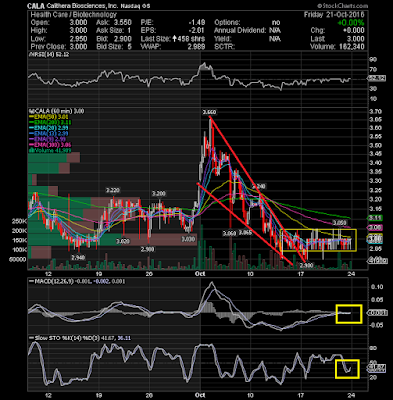Click the Annual Dividend label

pyautogui.click(x=240, y=31)
